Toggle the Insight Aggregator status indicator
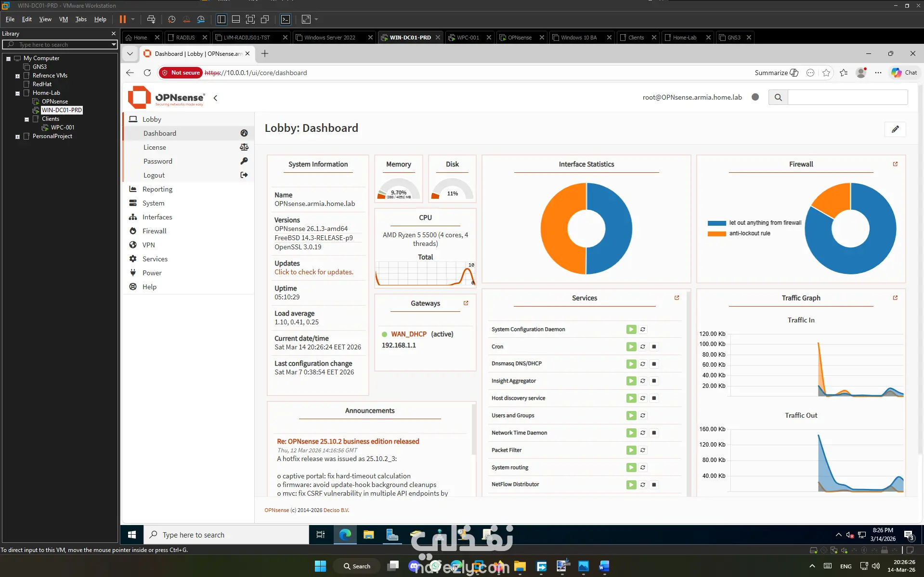 tap(631, 381)
